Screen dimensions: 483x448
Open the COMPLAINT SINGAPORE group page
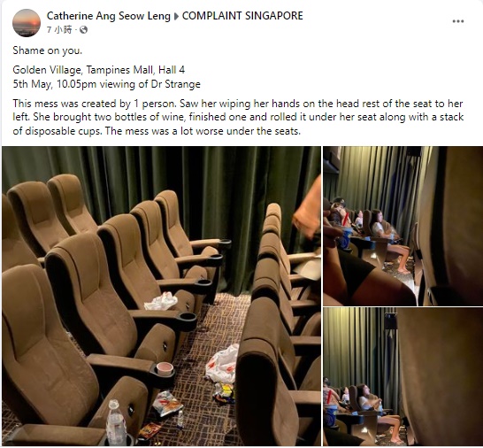tap(242, 16)
